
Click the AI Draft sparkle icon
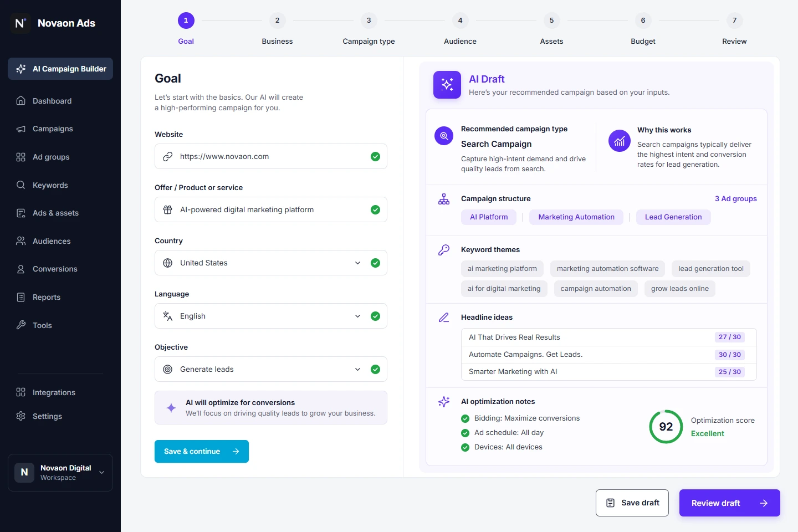point(447,85)
